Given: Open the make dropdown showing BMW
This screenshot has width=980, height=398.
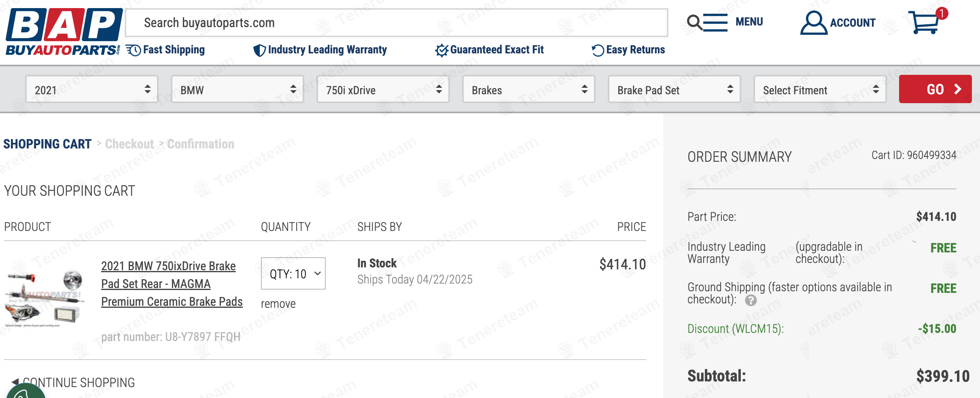Looking at the screenshot, I should point(238,89).
